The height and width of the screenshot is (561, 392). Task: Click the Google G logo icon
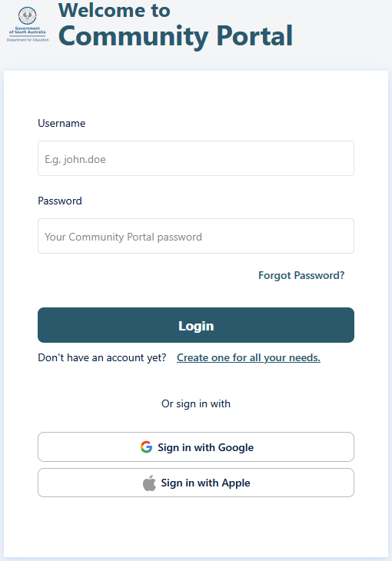[146, 446]
